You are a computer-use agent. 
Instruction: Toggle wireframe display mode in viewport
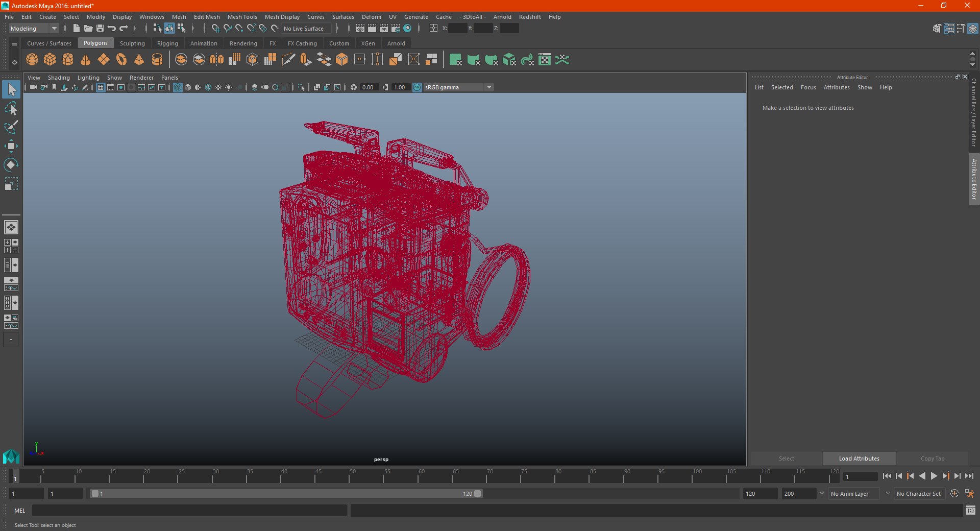pos(178,87)
